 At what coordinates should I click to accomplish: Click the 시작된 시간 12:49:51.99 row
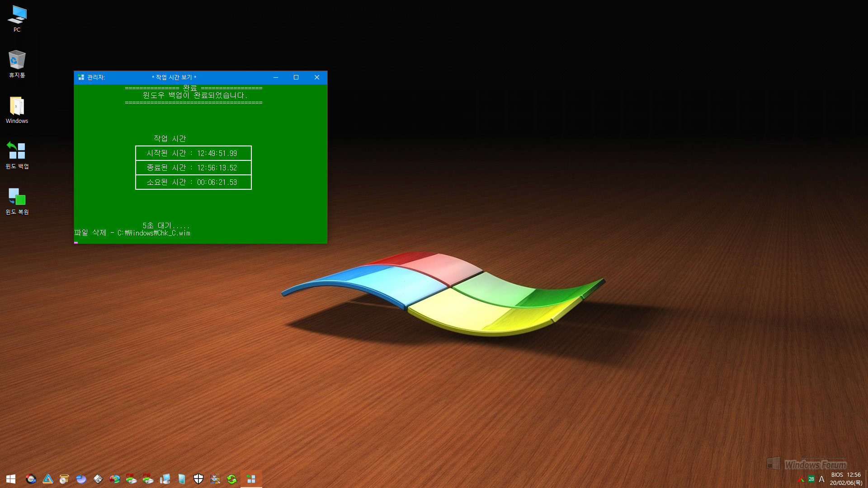point(193,153)
